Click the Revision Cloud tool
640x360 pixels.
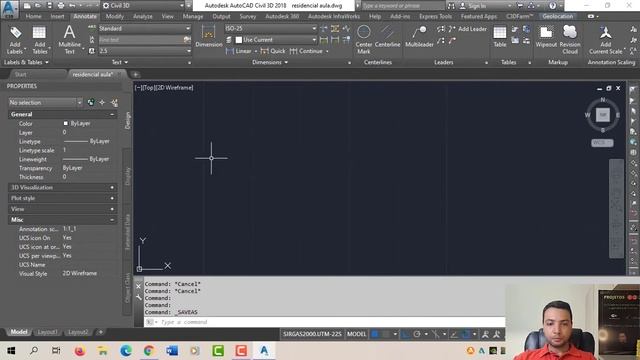coord(570,40)
